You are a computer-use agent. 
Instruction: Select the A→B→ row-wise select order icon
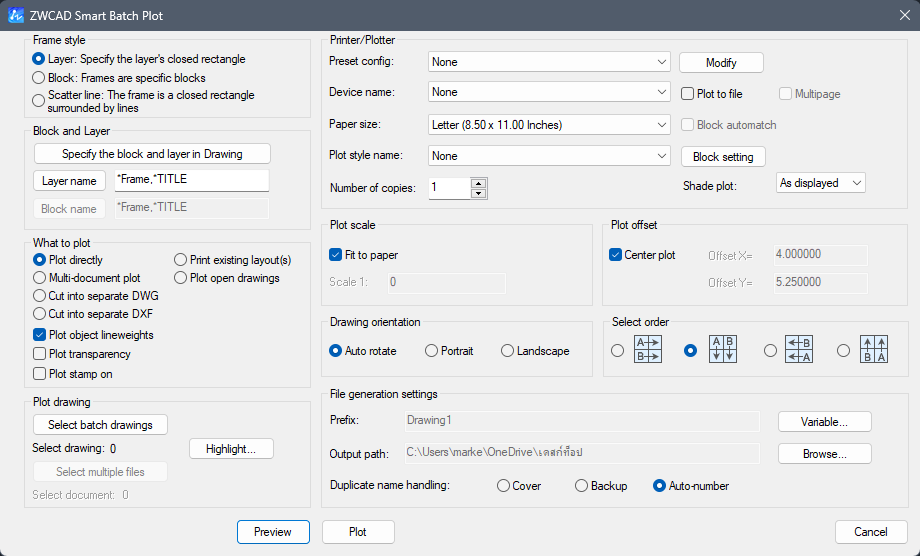648,350
